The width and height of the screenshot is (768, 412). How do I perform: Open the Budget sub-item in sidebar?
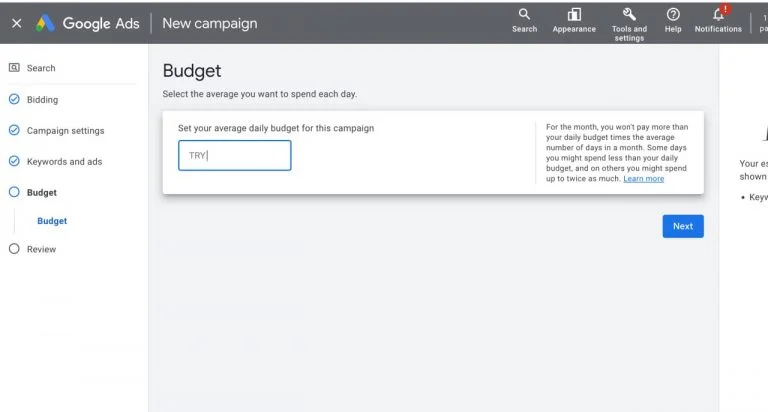pos(52,221)
